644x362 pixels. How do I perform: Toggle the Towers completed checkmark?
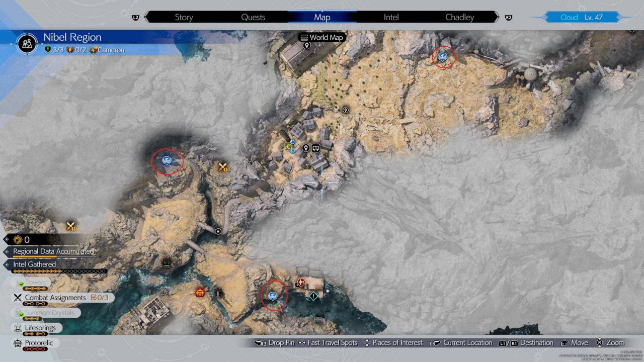click(21, 285)
